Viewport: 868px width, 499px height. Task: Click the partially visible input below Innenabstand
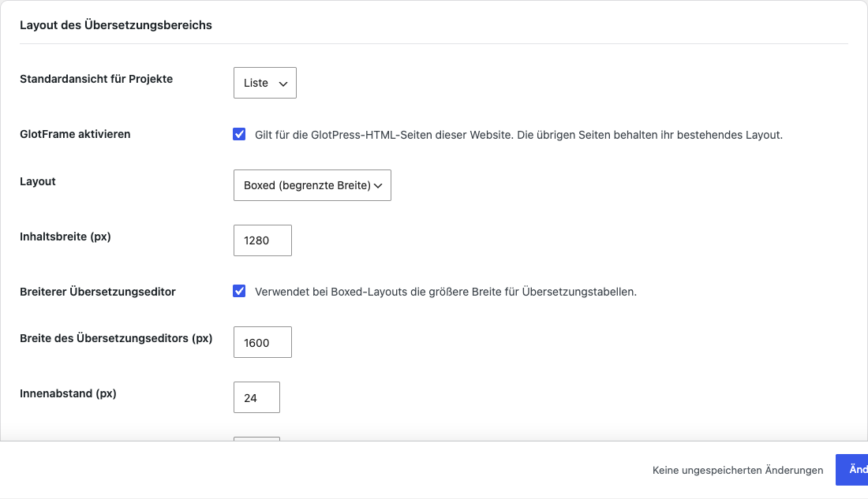click(257, 439)
